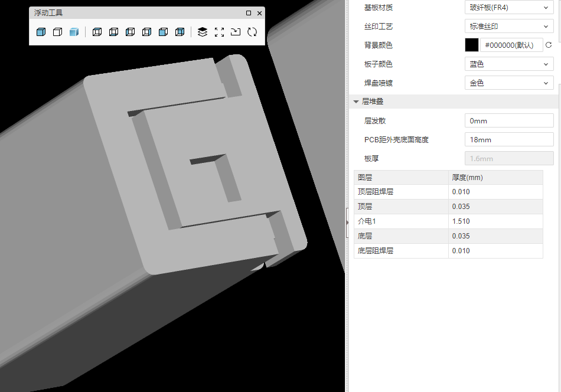Switch to left view cube icon
Image resolution: width=561 pixels, height=392 pixels.
(131, 32)
